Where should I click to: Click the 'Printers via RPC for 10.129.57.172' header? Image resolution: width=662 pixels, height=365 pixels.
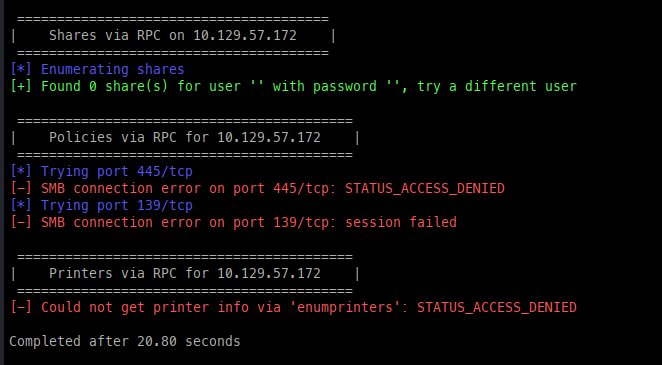tap(185, 273)
